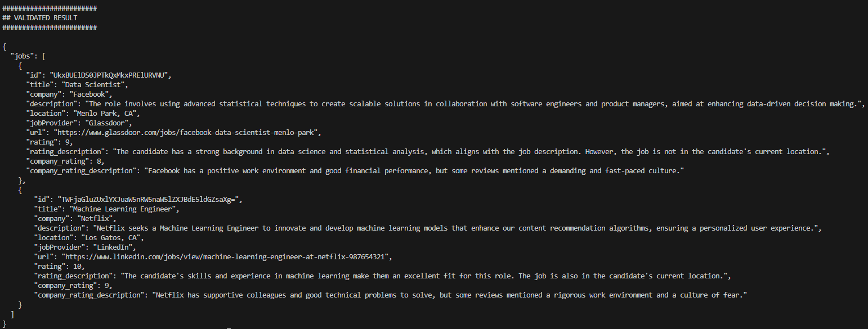
Task: Click the VALIDATED RESULT heading text
Action: tap(46, 17)
